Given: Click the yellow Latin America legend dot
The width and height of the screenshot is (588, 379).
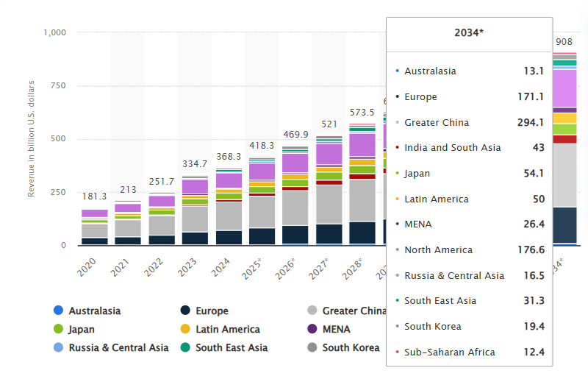Looking at the screenshot, I should pyautogui.click(x=185, y=329).
